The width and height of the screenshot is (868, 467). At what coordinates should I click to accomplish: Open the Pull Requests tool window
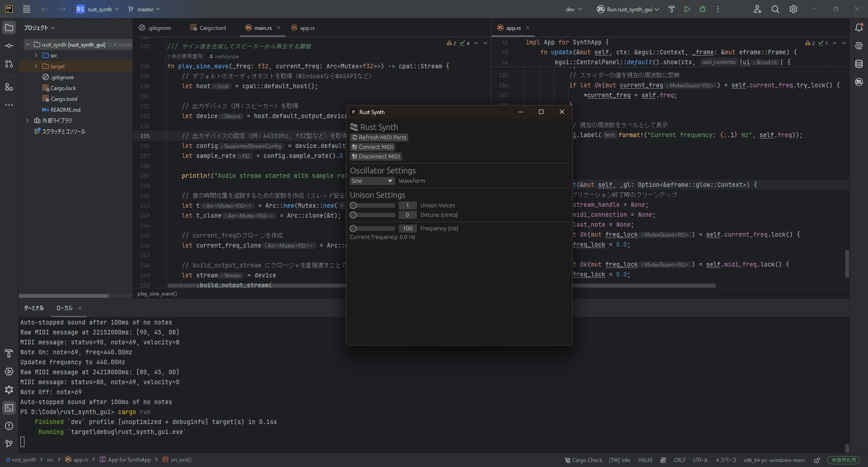click(x=9, y=64)
